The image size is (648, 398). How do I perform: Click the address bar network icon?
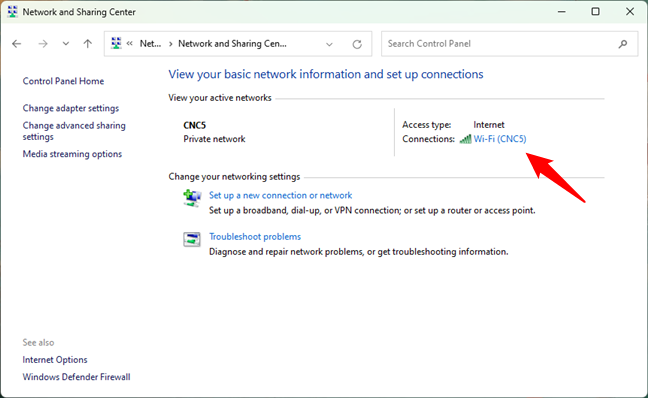(x=117, y=43)
